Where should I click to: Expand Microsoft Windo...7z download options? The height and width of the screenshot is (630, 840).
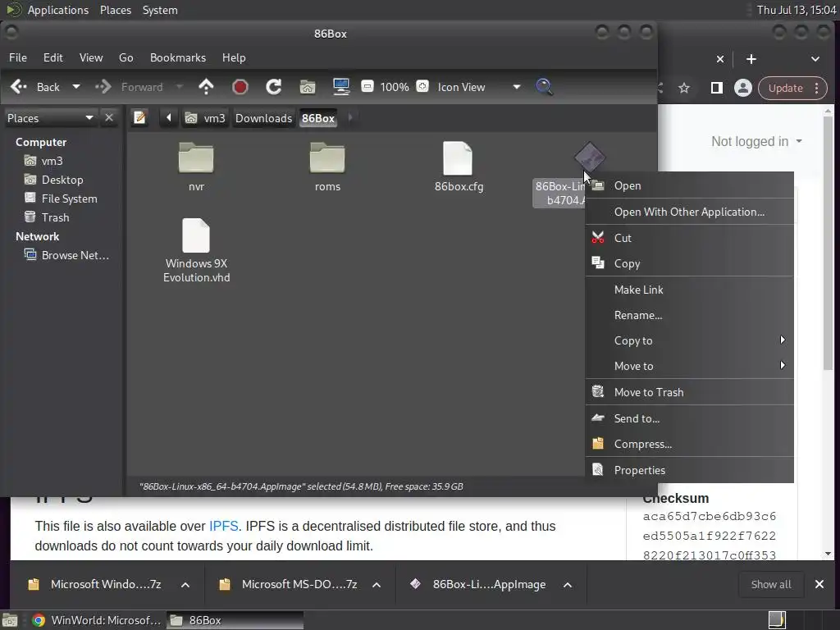click(x=185, y=584)
